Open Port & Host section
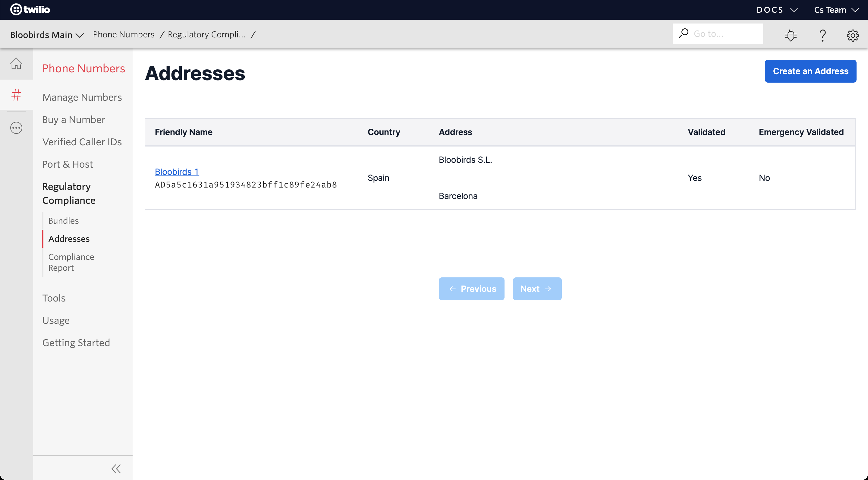868x480 pixels. click(x=68, y=164)
